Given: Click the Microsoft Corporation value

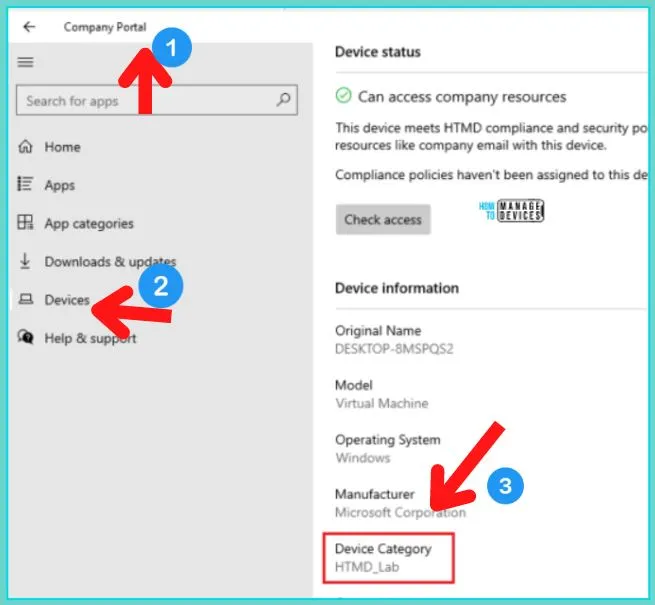Looking at the screenshot, I should tap(400, 512).
